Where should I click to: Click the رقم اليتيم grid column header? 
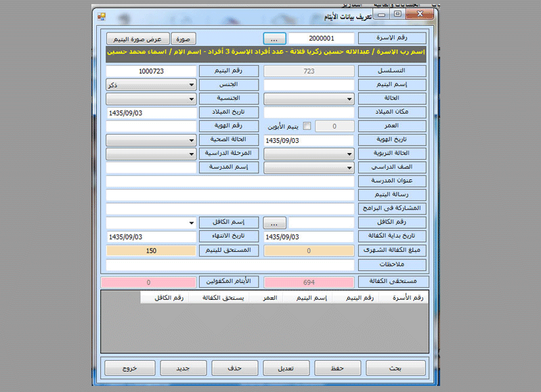(x=355, y=297)
